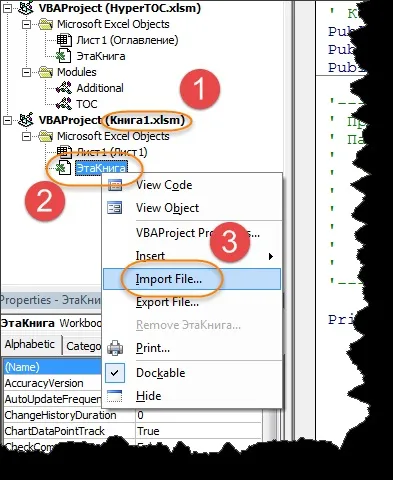Screen dimensions: 393x480
Task: Select the ChartDataPointTrack property row
Action: click(x=132, y=431)
